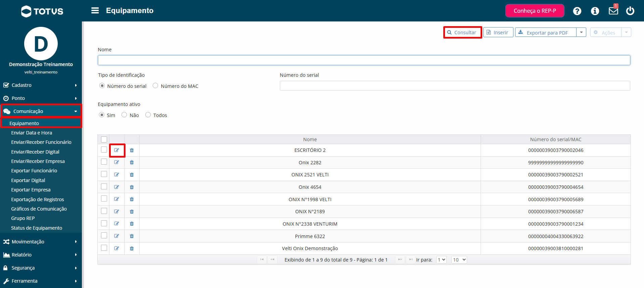Open the Ações dropdown arrow
This screenshot has height=288, width=644.
click(x=626, y=32)
